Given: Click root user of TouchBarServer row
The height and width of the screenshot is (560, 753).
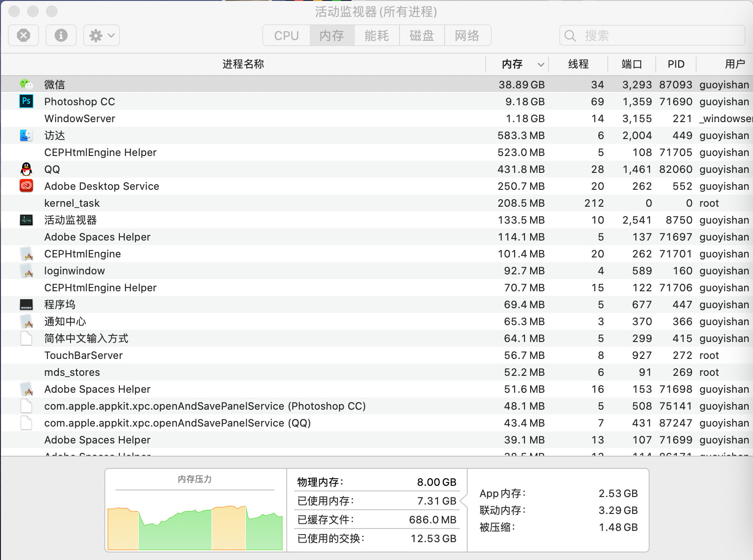Looking at the screenshot, I should pyautogui.click(x=709, y=355).
